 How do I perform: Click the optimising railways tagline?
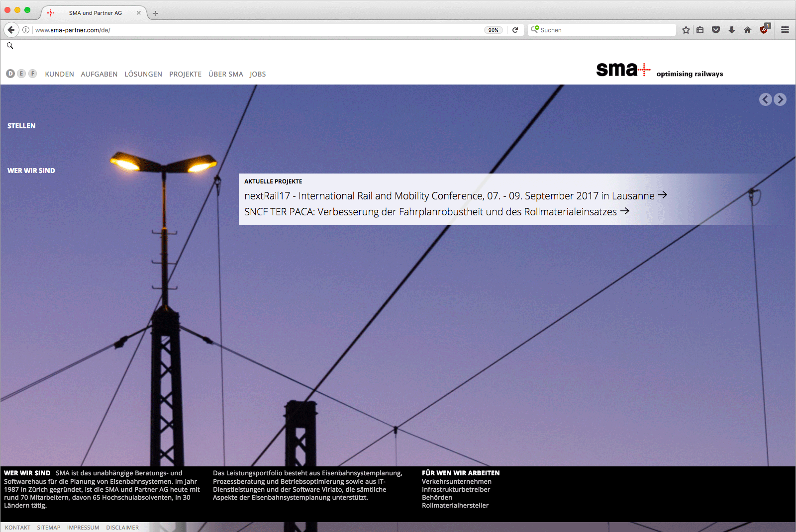[690, 74]
